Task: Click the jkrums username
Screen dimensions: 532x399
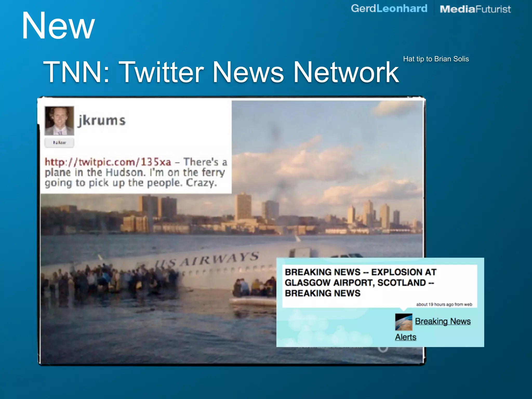Action: (x=102, y=120)
